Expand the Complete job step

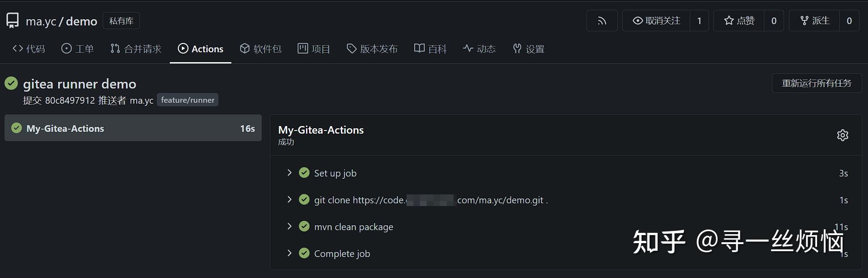[289, 253]
